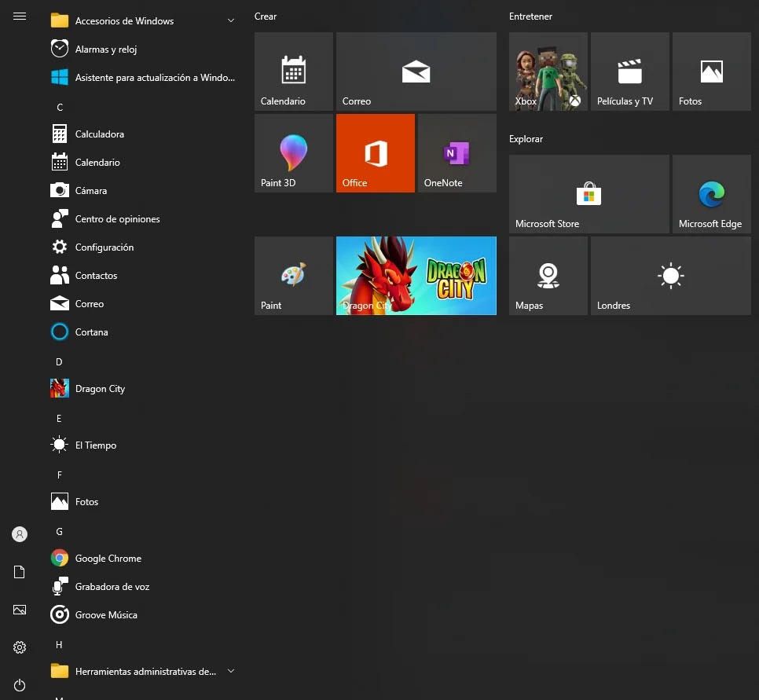This screenshot has width=759, height=700.
Task: Open Fotos in the app list
Action: [143, 502]
